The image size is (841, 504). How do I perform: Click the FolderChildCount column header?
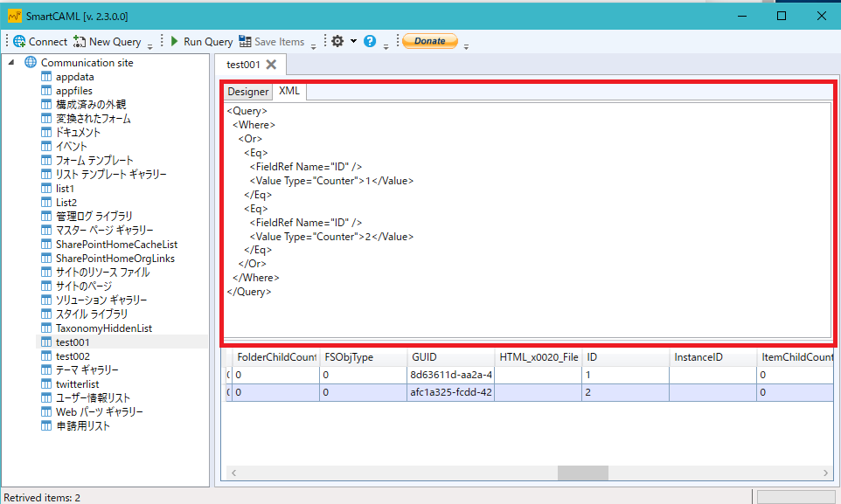275,357
